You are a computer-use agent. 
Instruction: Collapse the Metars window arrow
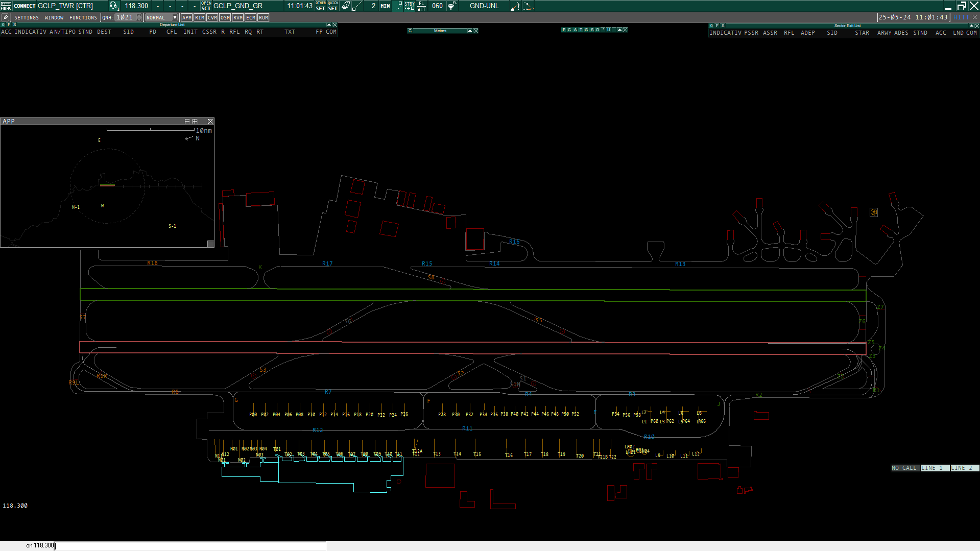point(470,31)
